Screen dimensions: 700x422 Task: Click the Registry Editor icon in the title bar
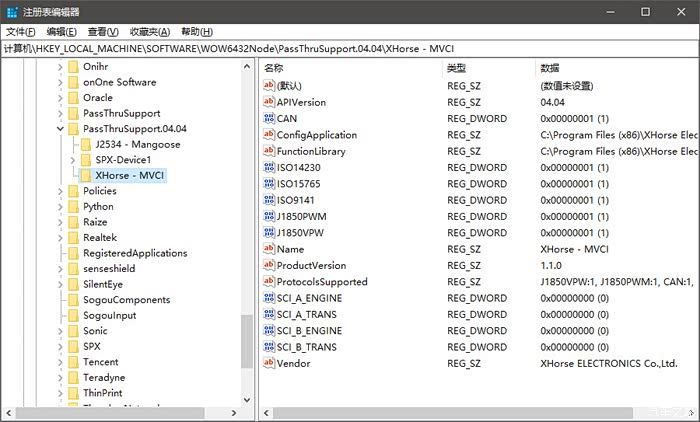coord(12,12)
